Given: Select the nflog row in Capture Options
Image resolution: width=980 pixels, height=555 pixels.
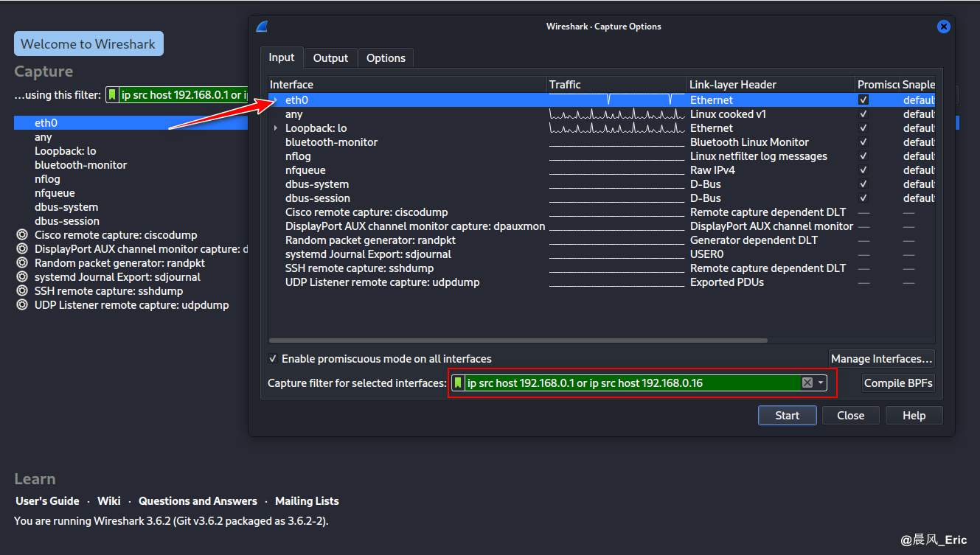Looking at the screenshot, I should coord(602,156).
